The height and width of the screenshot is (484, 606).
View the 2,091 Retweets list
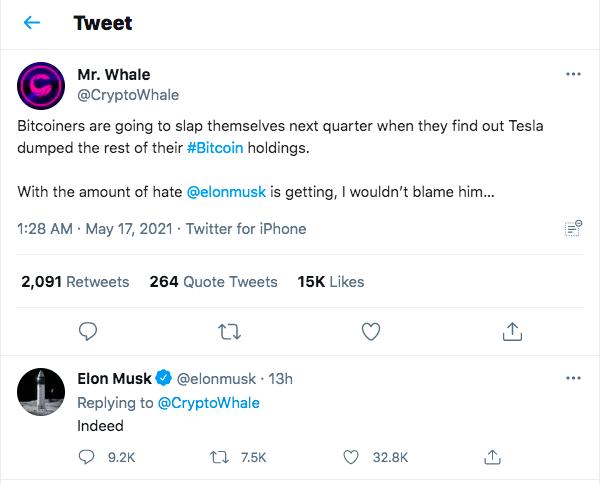75,282
